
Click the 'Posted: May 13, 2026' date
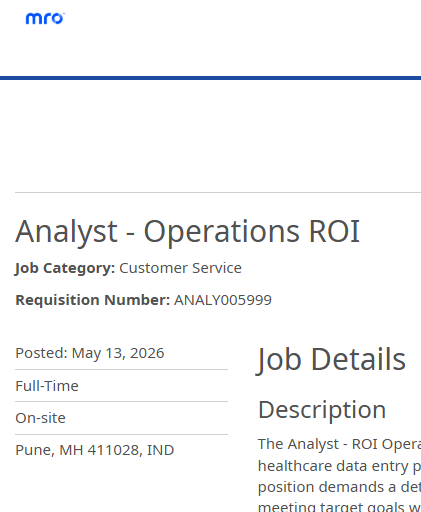(90, 353)
